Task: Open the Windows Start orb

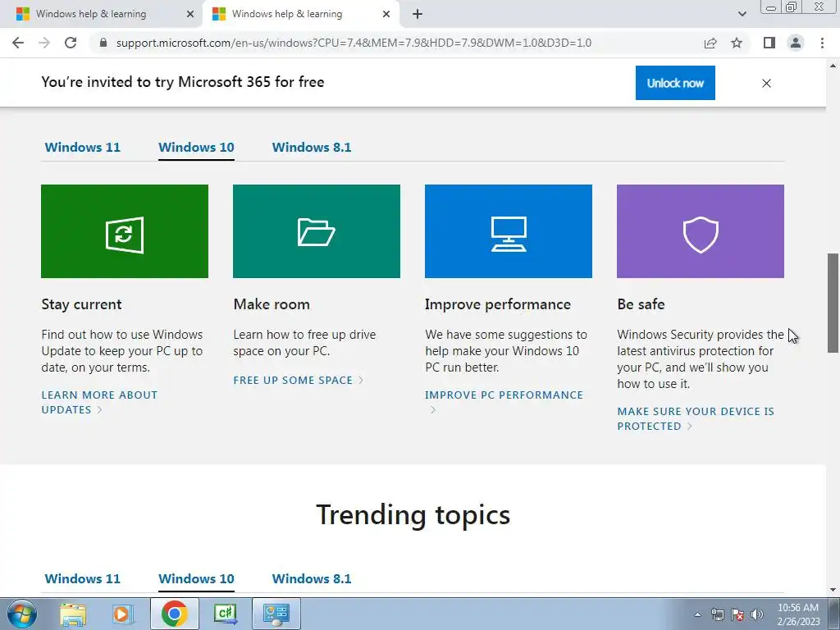Action: click(21, 614)
